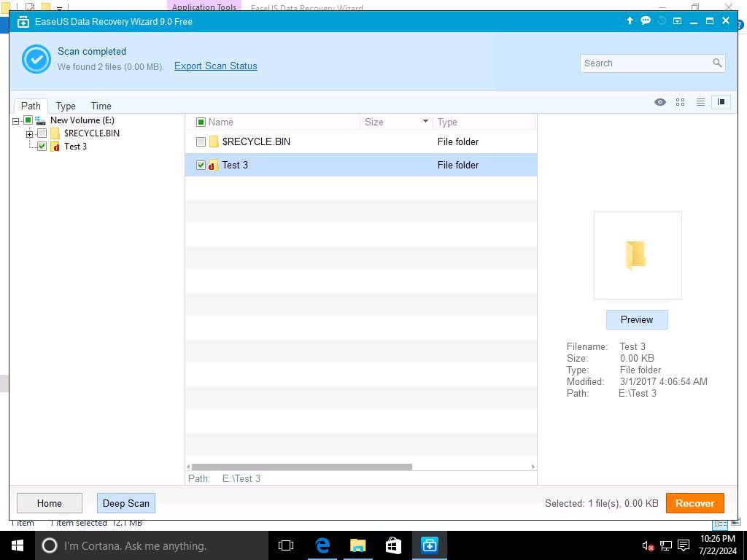Select Test 3 label in tree

point(75,146)
